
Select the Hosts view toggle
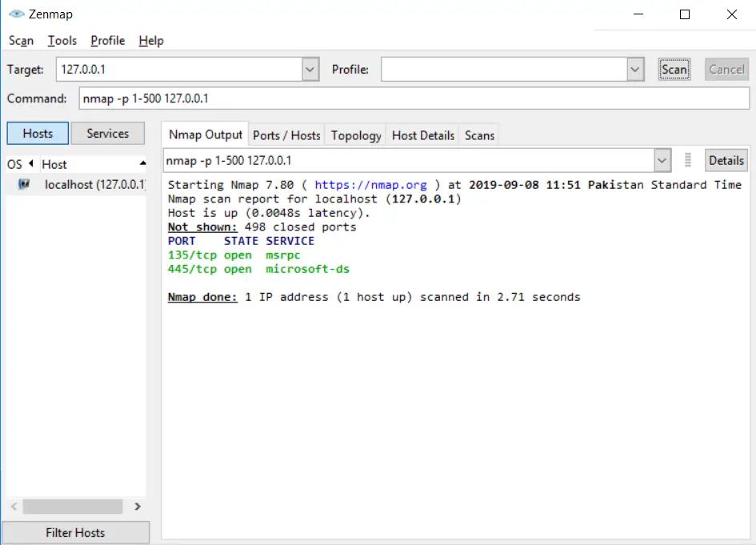tap(38, 133)
